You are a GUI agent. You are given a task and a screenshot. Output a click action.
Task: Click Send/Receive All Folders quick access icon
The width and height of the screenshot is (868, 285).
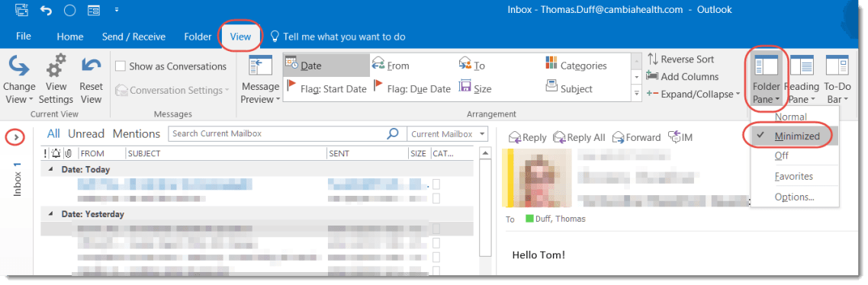pyautogui.click(x=21, y=10)
